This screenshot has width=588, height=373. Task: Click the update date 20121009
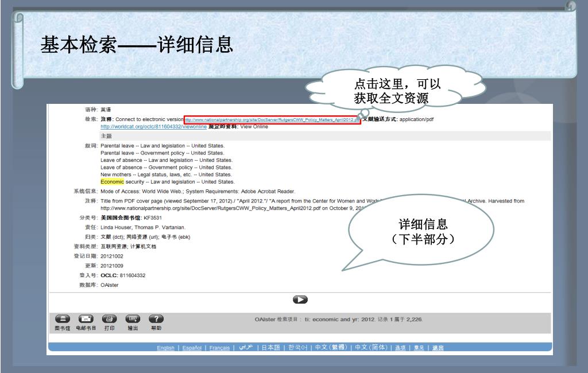point(112,266)
